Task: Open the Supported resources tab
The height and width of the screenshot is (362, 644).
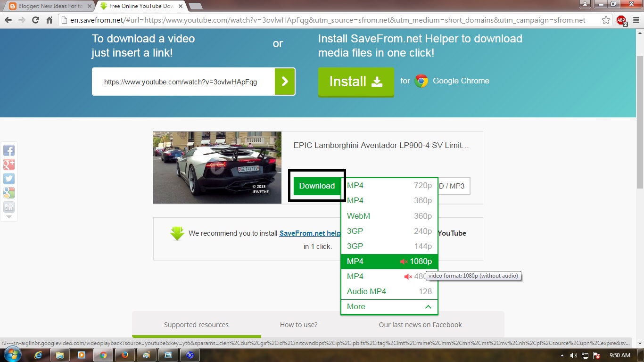Action: pos(196,325)
